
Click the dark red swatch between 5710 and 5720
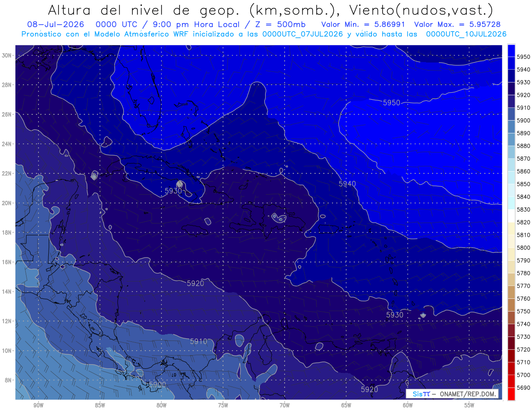[x=511, y=356]
